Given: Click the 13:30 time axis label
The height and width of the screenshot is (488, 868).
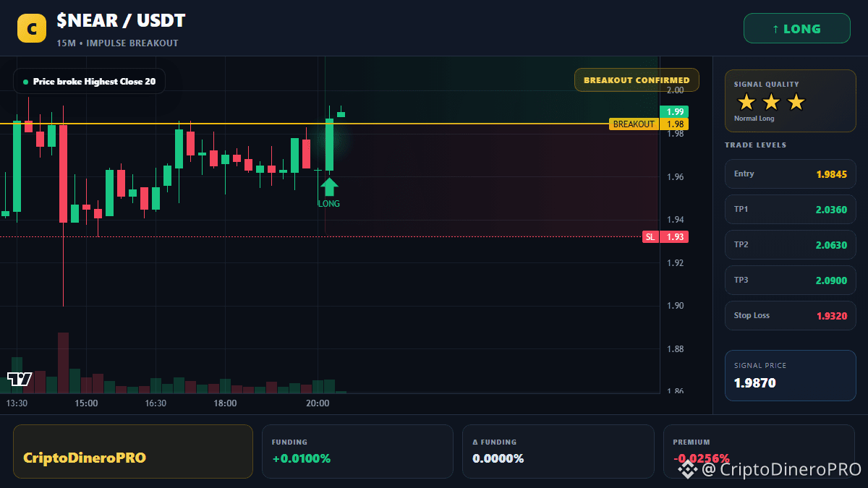Looking at the screenshot, I should coord(17,403).
